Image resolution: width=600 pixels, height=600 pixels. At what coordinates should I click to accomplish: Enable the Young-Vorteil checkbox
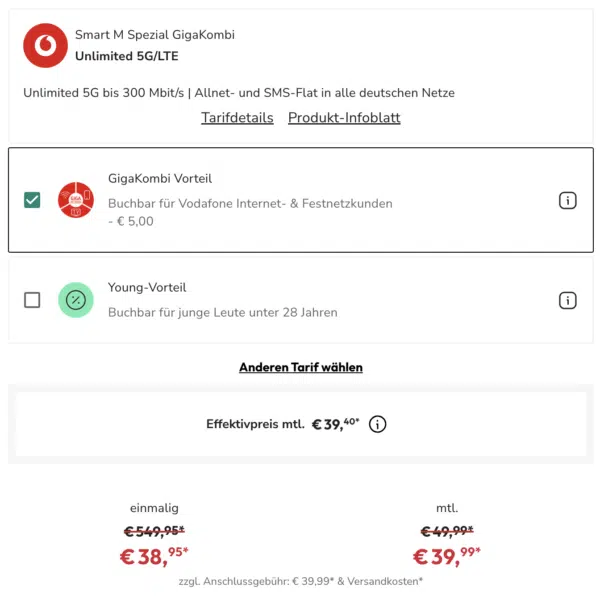click(x=32, y=300)
